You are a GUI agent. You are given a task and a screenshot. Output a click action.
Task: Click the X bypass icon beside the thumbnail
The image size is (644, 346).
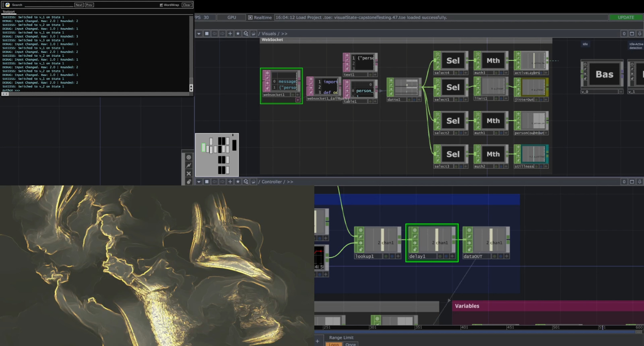188,173
